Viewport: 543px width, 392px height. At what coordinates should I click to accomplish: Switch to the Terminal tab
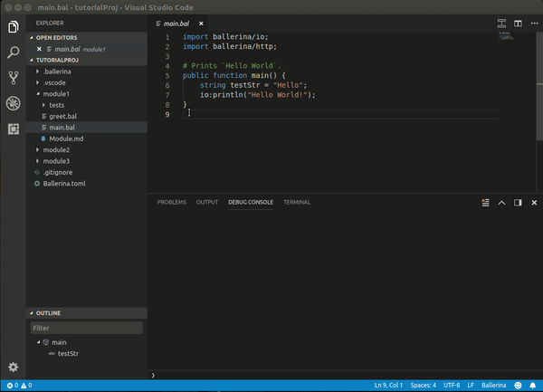pyautogui.click(x=297, y=202)
